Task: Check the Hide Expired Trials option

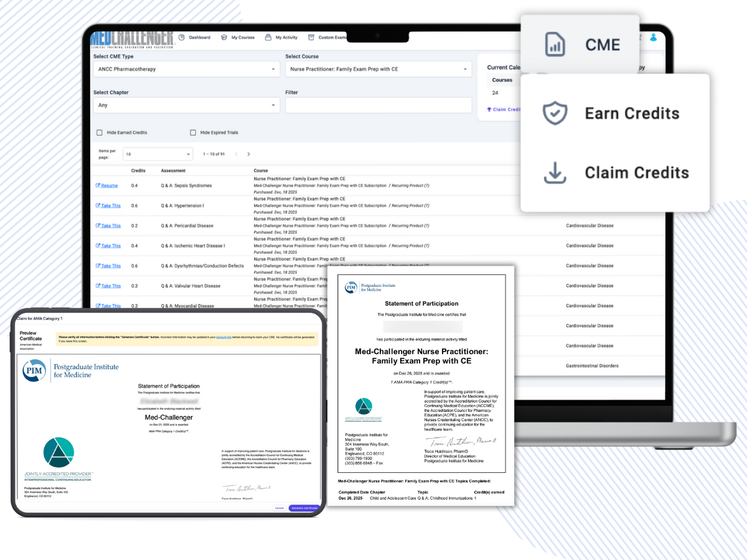Action: 193,132
